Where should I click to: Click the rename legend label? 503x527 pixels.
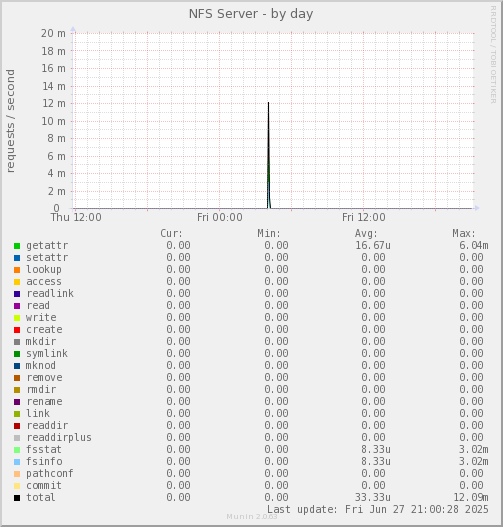pos(44,402)
